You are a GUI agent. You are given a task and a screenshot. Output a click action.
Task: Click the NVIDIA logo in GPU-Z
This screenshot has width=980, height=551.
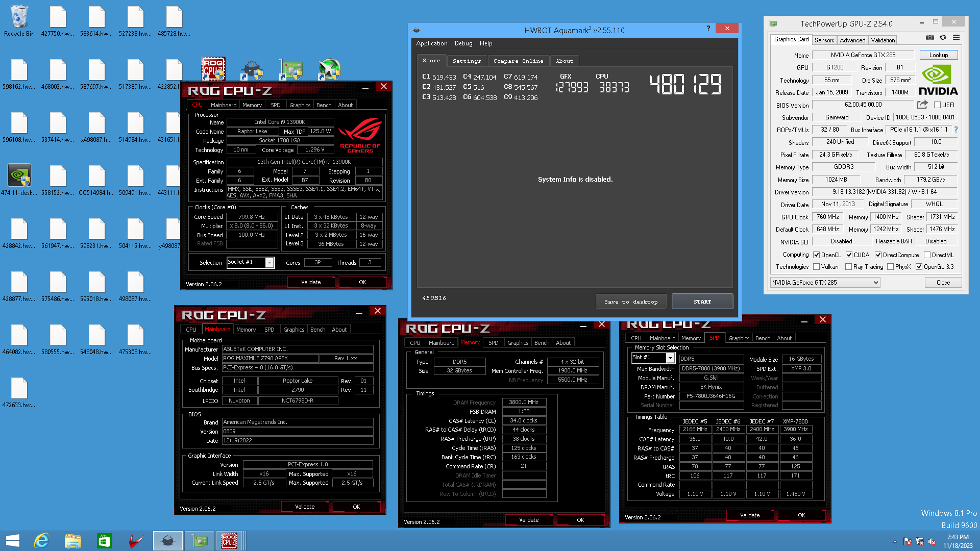pyautogui.click(x=938, y=81)
